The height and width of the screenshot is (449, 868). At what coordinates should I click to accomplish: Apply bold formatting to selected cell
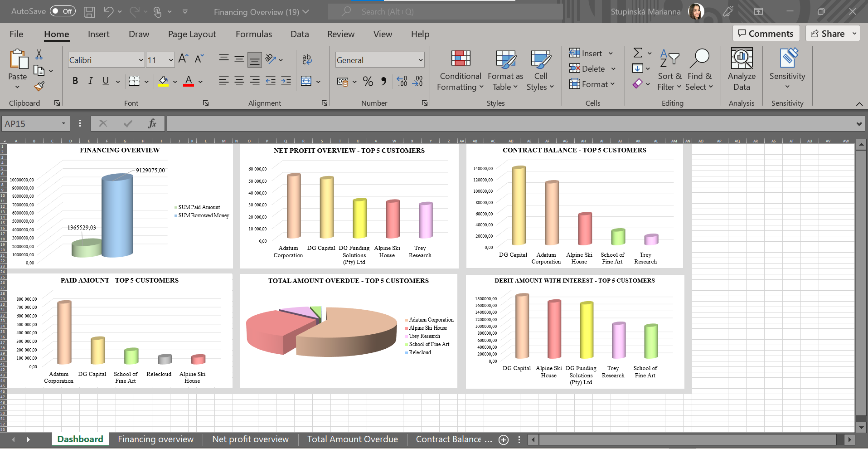coord(75,81)
